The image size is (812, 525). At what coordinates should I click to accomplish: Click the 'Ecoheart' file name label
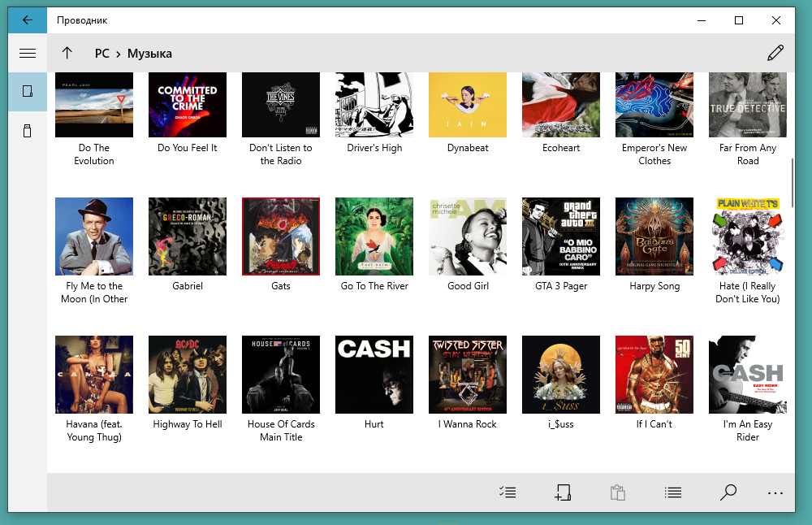561,148
